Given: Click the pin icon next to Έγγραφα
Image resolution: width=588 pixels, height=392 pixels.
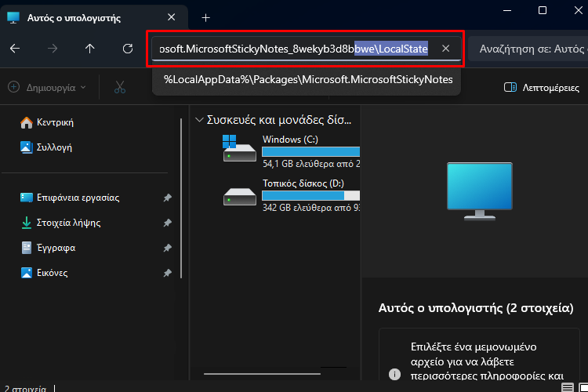Looking at the screenshot, I should click(167, 248).
